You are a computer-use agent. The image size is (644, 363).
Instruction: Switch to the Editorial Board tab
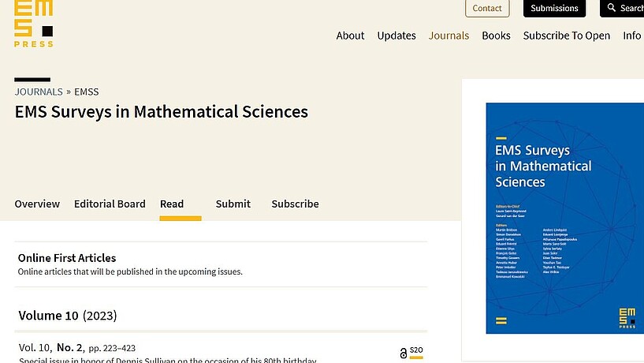[110, 204]
